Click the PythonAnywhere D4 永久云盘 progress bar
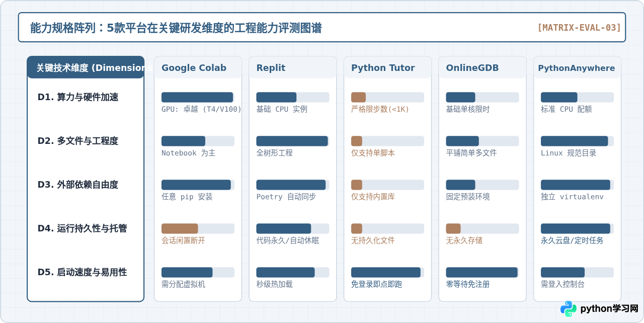644x323 pixels. click(x=577, y=228)
